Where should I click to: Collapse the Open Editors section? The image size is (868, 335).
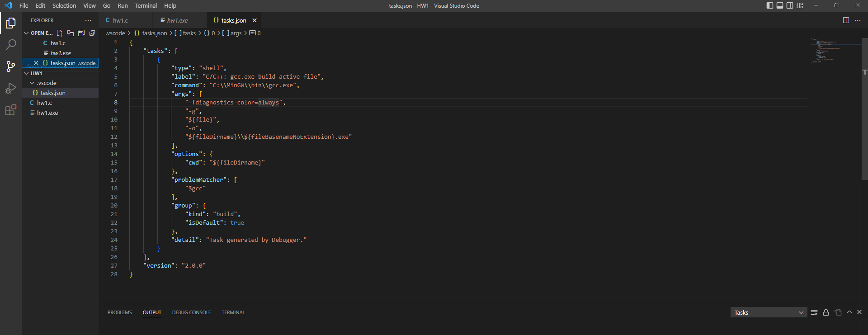26,33
